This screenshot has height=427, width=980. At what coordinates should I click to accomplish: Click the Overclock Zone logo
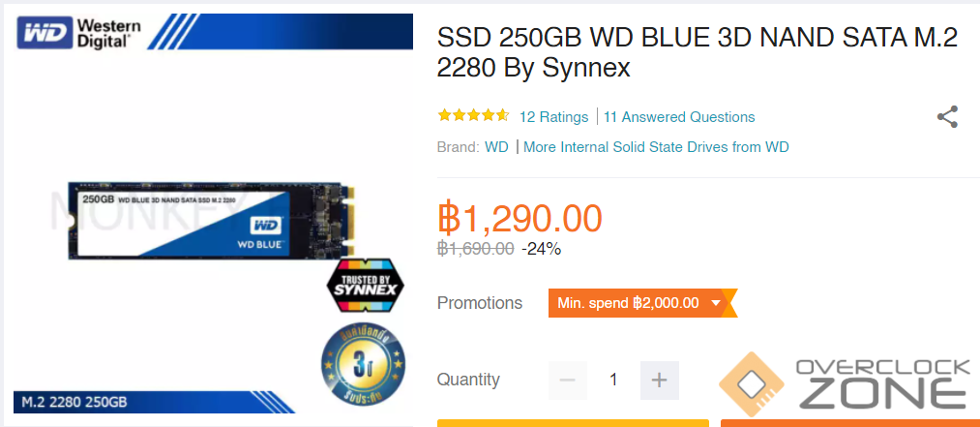pyautogui.click(x=846, y=383)
